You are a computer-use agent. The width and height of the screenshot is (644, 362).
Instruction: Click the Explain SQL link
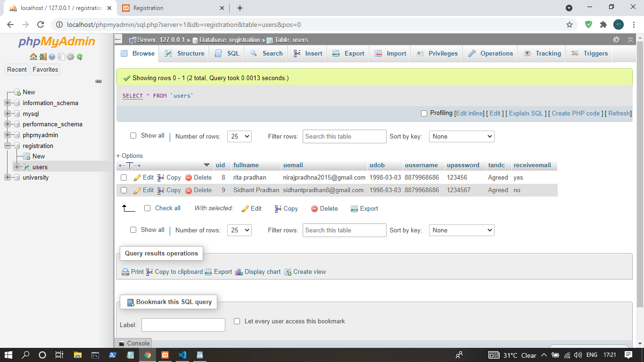point(526,113)
